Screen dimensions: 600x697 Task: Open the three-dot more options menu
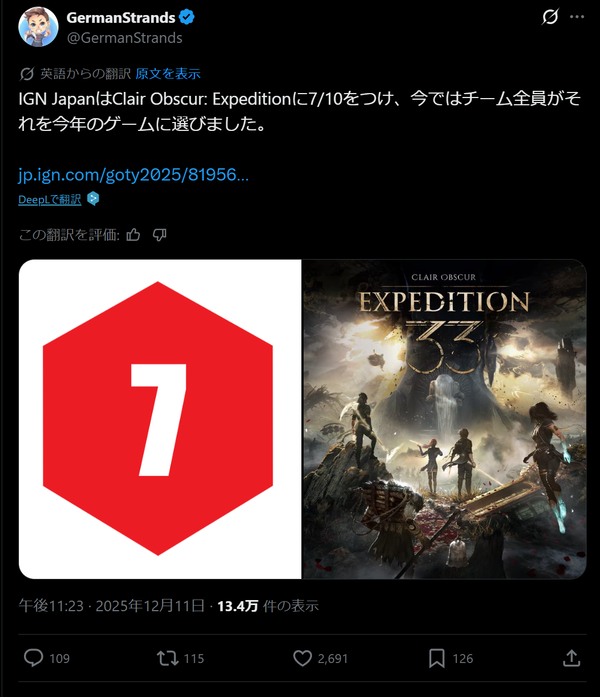pyautogui.click(x=577, y=17)
